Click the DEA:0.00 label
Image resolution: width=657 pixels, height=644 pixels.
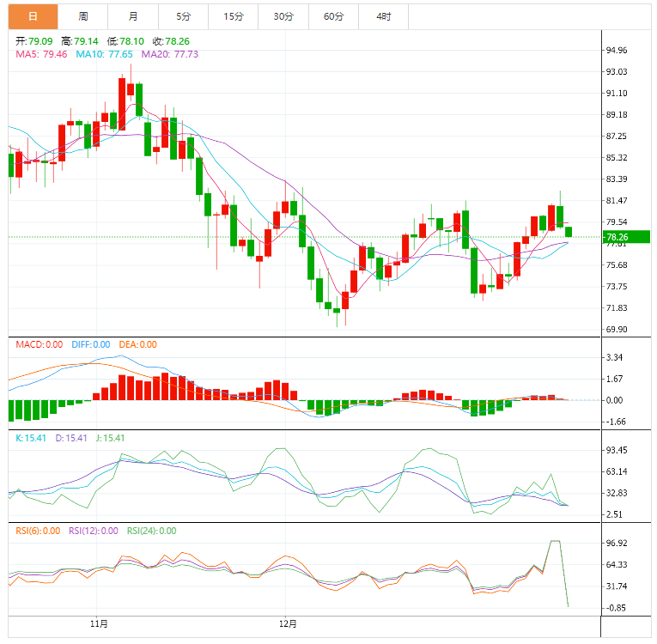click(138, 344)
